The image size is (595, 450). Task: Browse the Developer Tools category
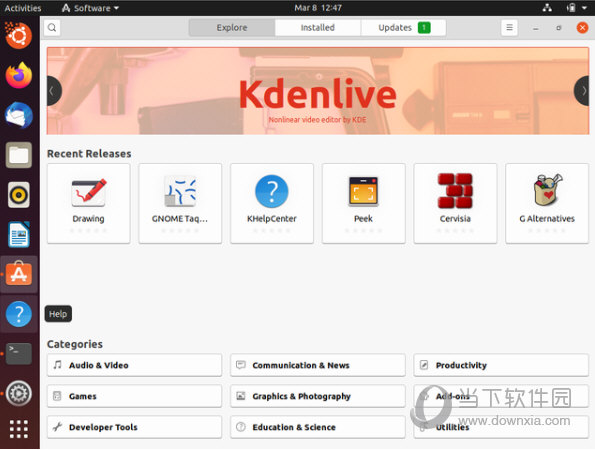(x=134, y=427)
